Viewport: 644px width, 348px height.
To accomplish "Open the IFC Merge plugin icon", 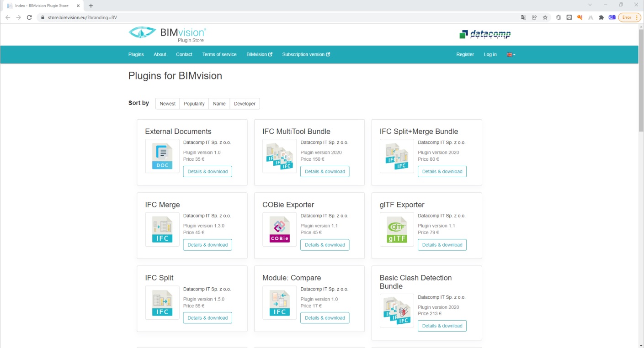I will (162, 229).
